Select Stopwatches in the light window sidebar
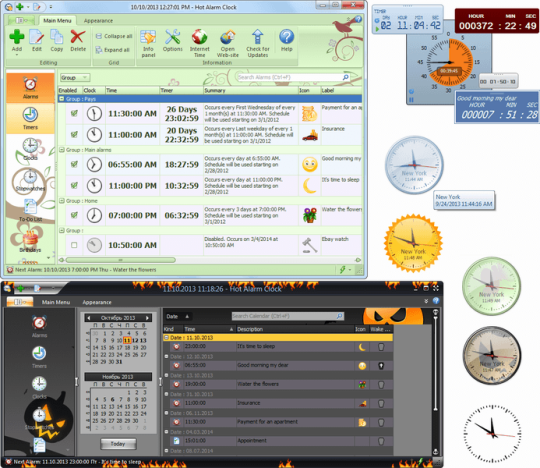 click(x=30, y=180)
